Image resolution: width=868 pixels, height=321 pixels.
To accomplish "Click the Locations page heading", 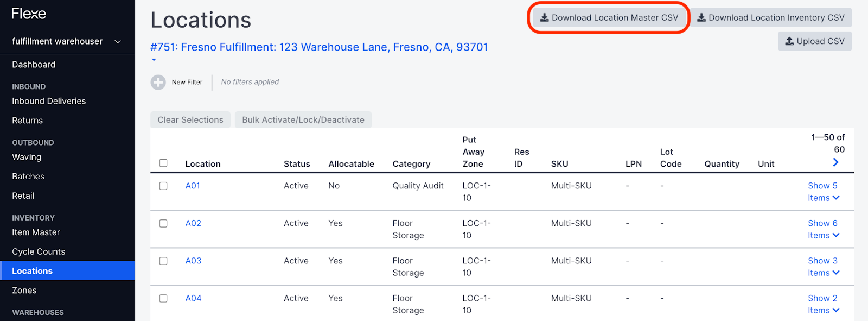I will [x=201, y=20].
